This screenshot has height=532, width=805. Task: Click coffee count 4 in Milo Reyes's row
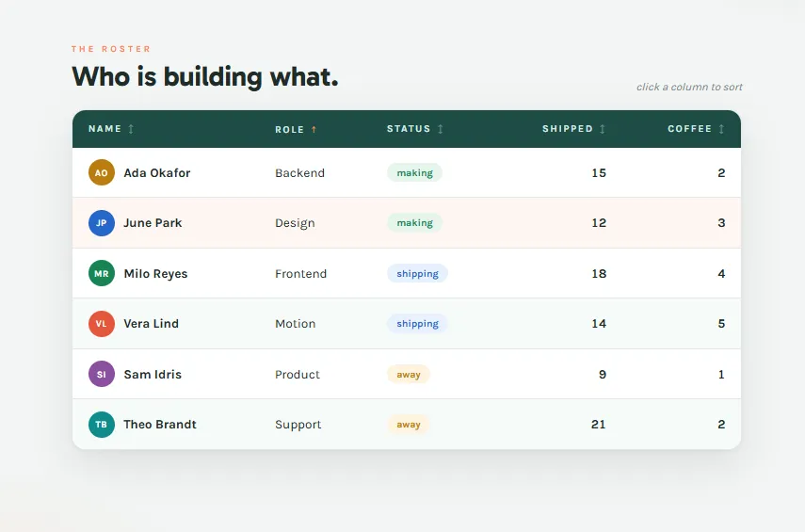(721, 274)
